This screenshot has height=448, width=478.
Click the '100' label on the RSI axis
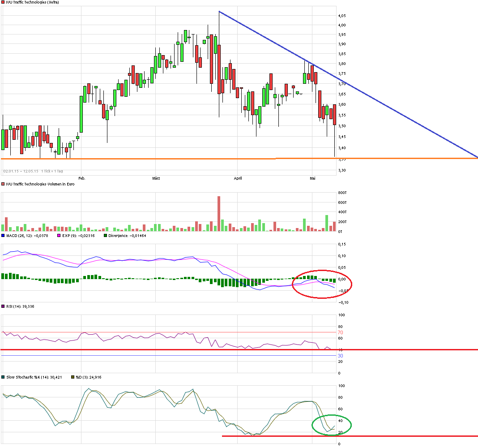tap(341, 315)
